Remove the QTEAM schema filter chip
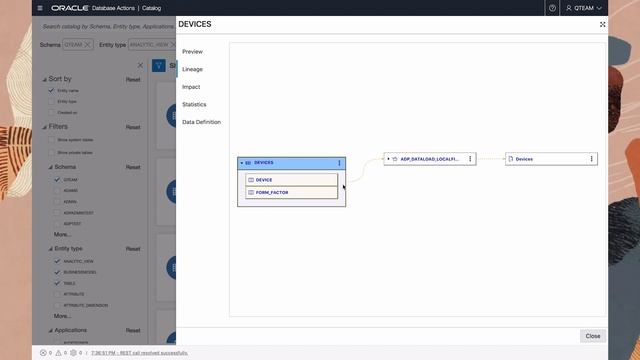 [x=87, y=44]
